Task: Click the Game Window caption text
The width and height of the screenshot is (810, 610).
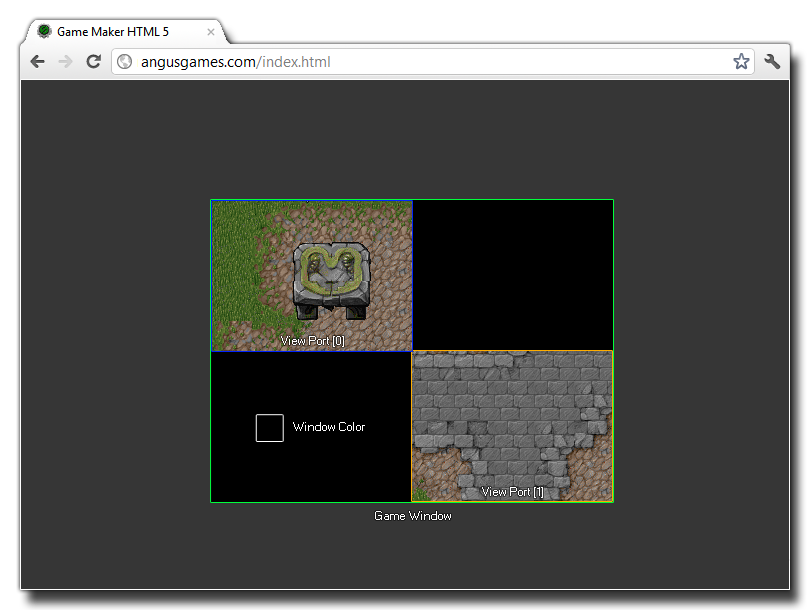Action: coord(412,516)
